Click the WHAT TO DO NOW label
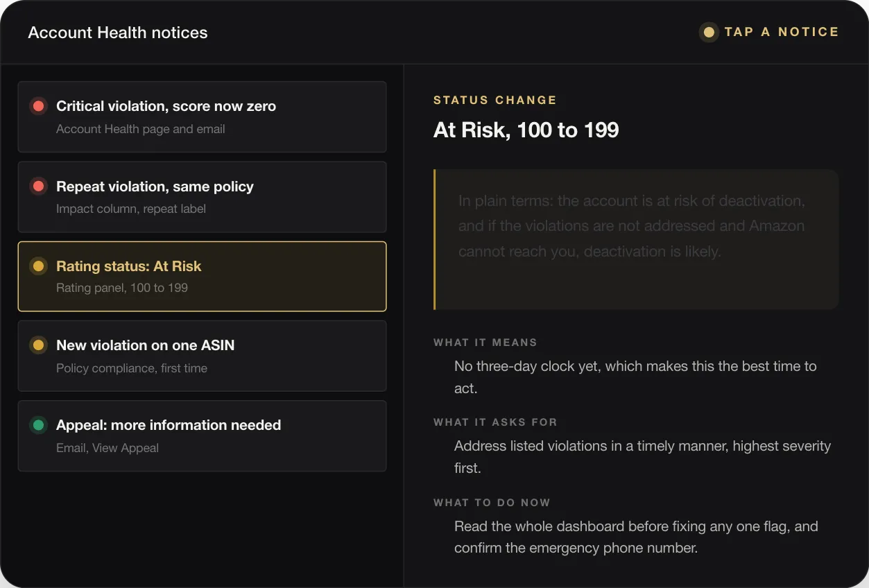The image size is (869, 588). point(492,503)
